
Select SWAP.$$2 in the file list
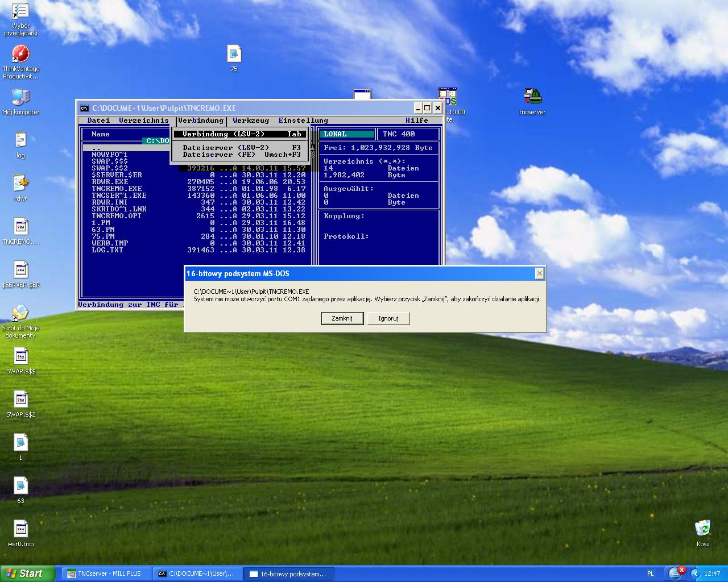110,168
